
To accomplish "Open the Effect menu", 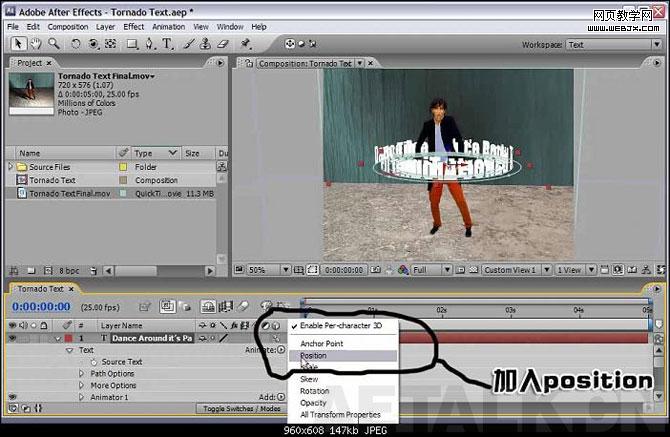I will coord(134,26).
